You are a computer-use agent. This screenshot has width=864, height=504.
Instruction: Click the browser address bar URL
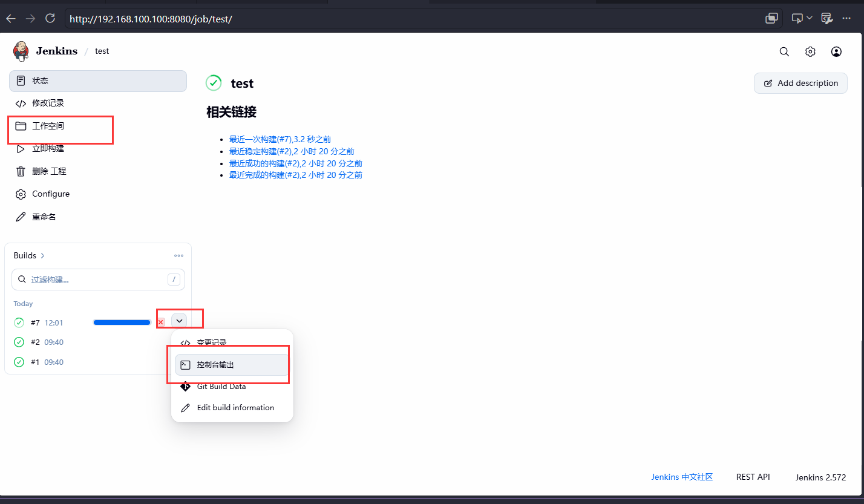[151, 19]
